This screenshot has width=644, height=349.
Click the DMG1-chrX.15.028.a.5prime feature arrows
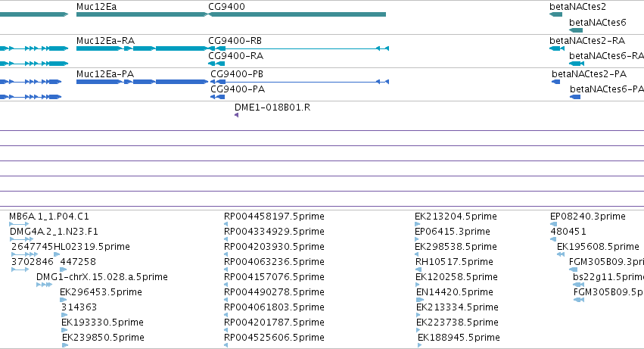tap(45, 285)
